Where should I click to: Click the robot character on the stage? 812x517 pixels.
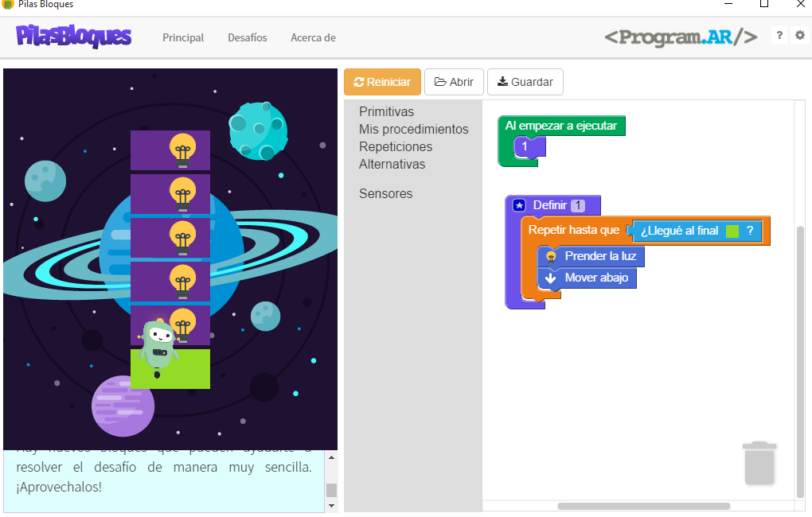coord(158,348)
